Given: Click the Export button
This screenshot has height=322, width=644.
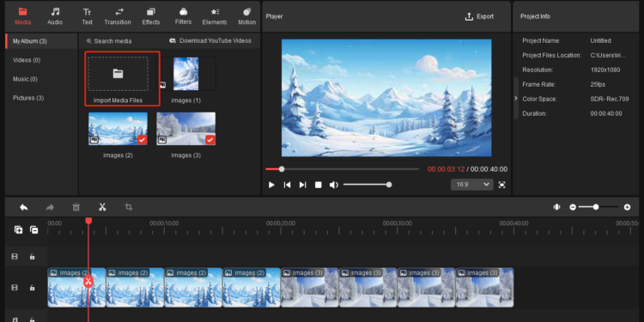Looking at the screenshot, I should point(479,16).
